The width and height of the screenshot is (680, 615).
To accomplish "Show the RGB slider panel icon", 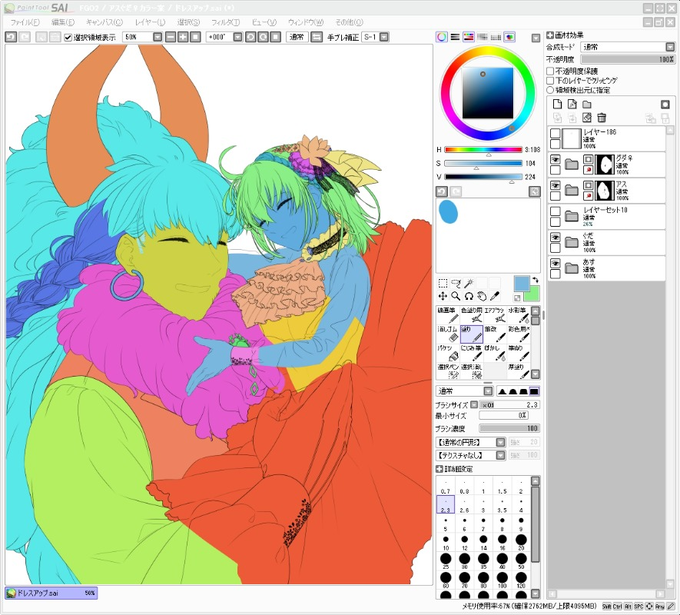I will (454, 37).
